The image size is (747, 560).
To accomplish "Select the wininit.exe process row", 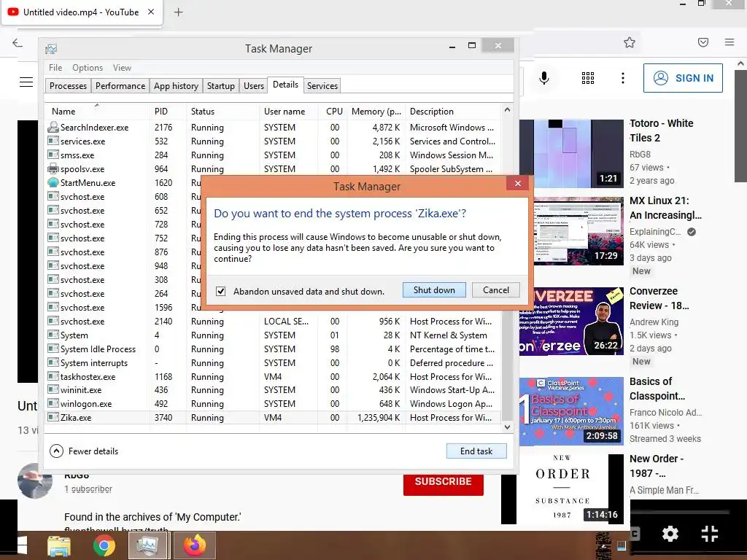I will click(x=271, y=390).
